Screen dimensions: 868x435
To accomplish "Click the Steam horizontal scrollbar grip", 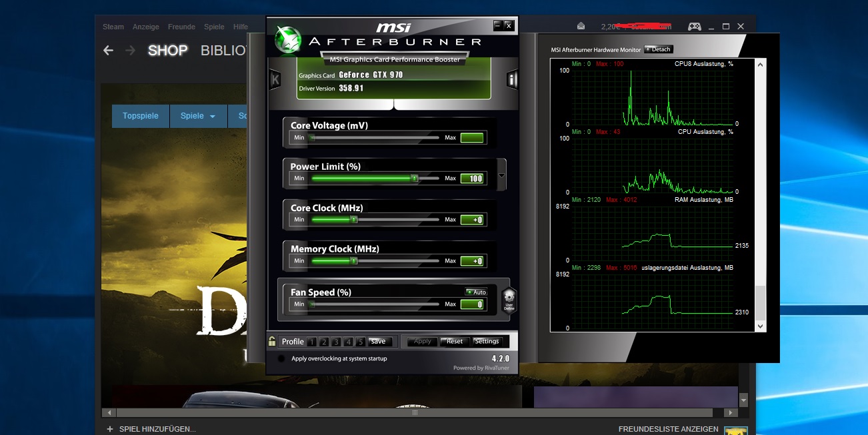I will [415, 412].
